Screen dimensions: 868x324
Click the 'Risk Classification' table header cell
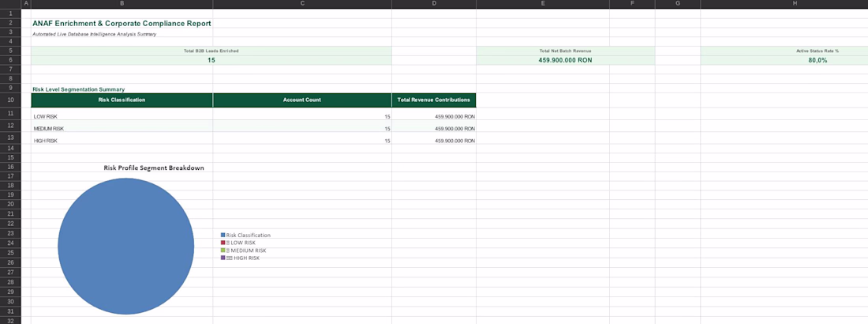122,100
